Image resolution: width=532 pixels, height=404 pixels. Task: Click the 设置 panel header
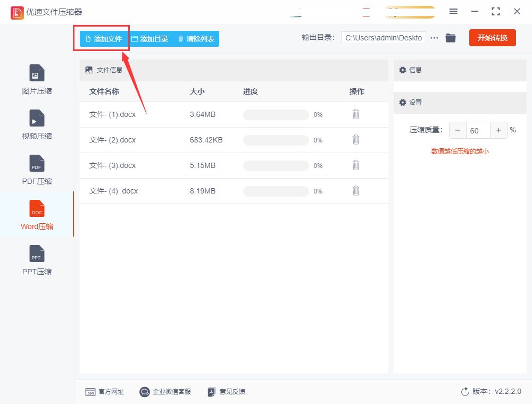click(x=460, y=103)
